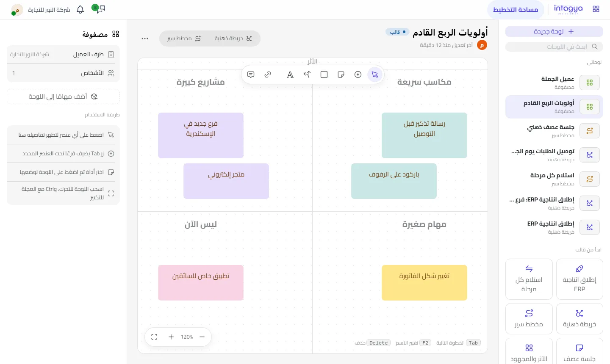Open the توصيل الطلبات يوم الج board
The image size is (610, 364).
554,155
